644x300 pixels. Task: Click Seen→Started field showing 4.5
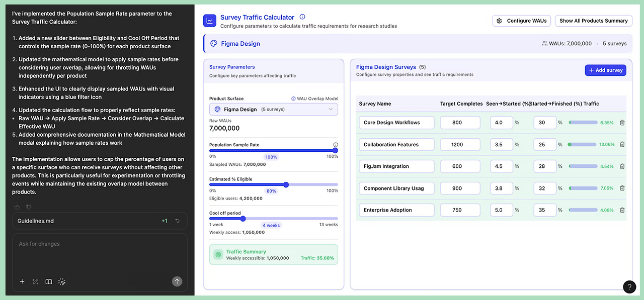pos(502,166)
